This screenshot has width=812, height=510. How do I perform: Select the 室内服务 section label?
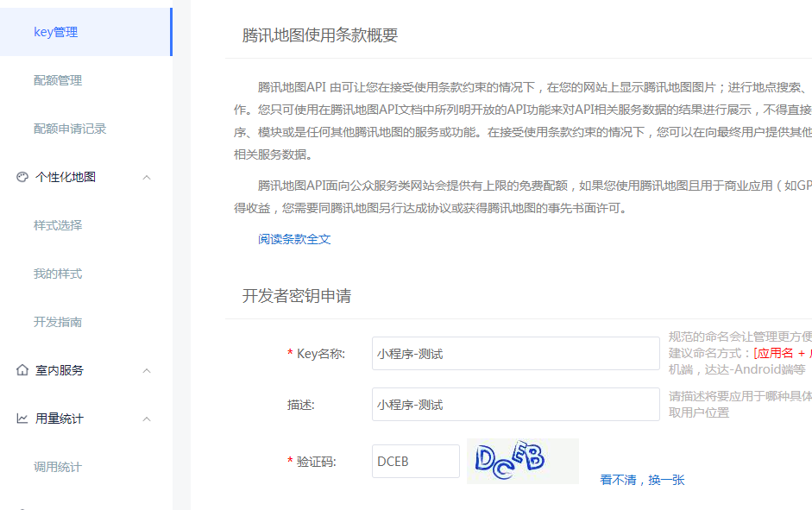59,370
